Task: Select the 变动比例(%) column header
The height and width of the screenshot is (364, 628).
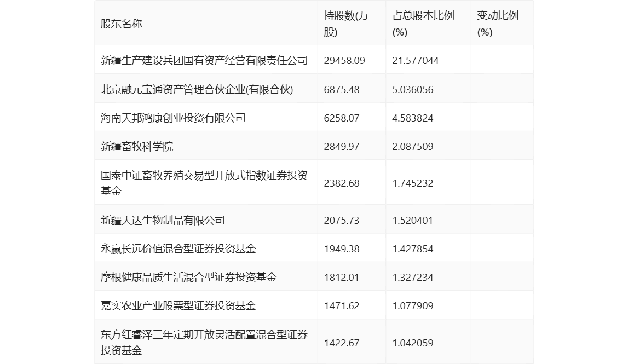Action: [498, 24]
